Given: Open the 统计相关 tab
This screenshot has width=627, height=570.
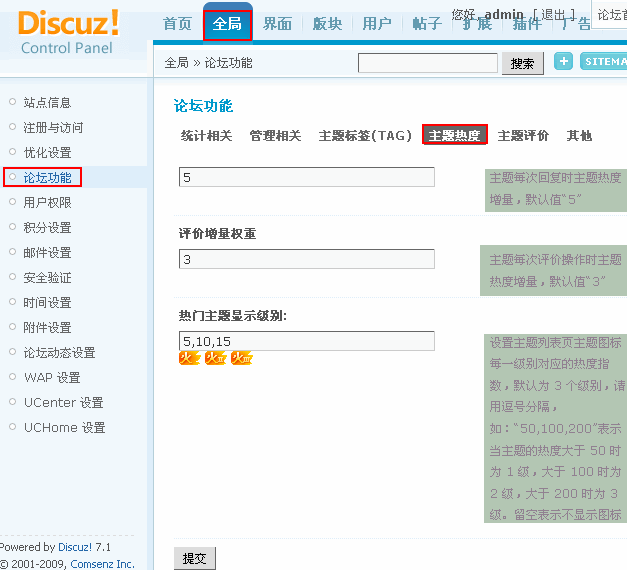Looking at the screenshot, I should 206,136.
